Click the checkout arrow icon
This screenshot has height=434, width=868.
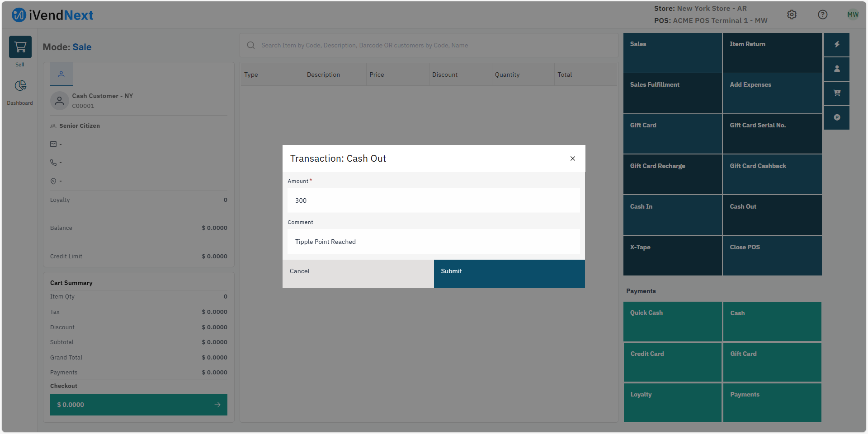(x=217, y=405)
